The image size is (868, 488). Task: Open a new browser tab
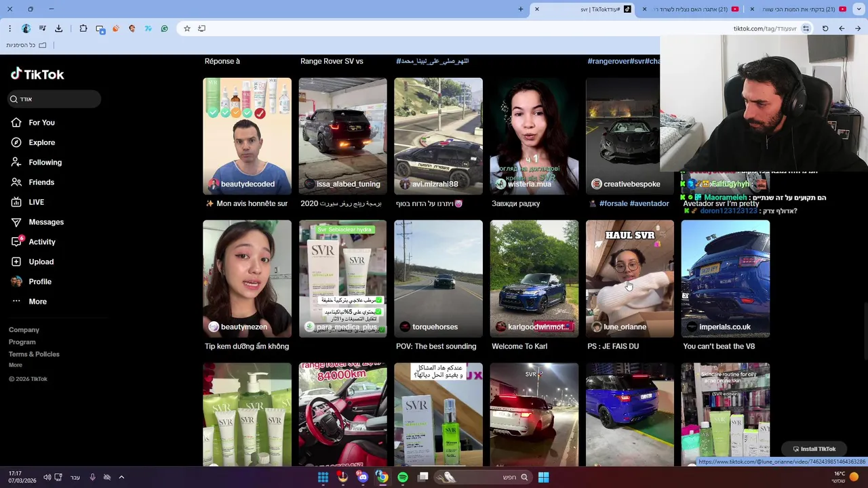[521, 9]
